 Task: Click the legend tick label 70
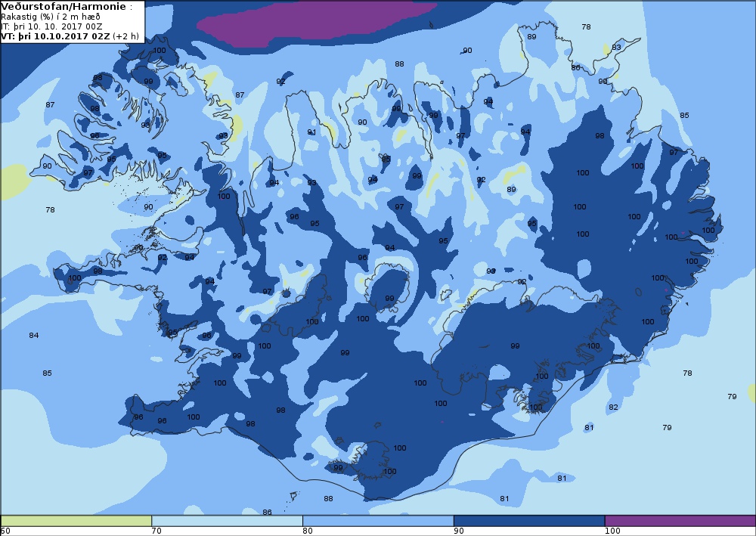coord(156,531)
